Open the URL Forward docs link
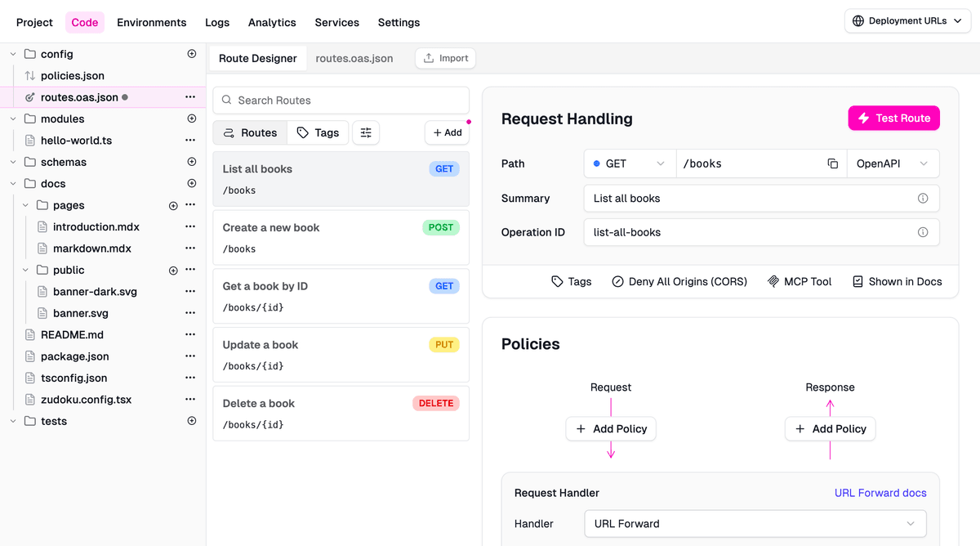This screenshot has height=546, width=980. click(880, 493)
